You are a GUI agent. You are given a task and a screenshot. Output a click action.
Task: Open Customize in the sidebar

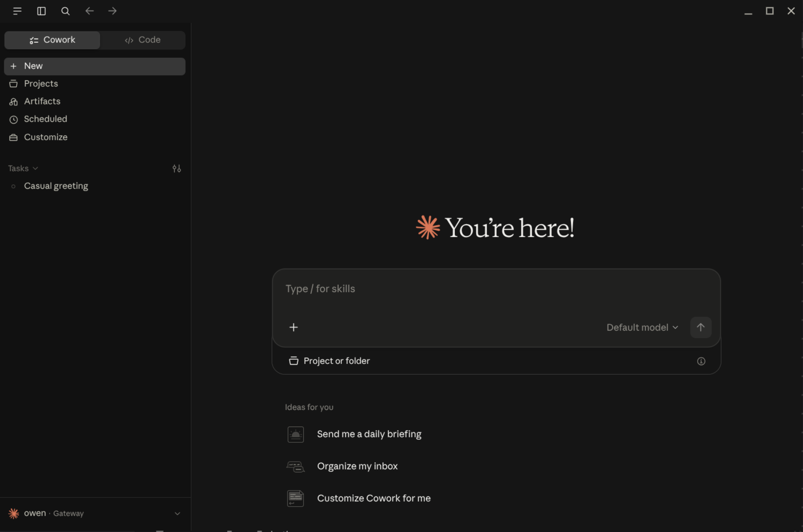(x=95, y=138)
